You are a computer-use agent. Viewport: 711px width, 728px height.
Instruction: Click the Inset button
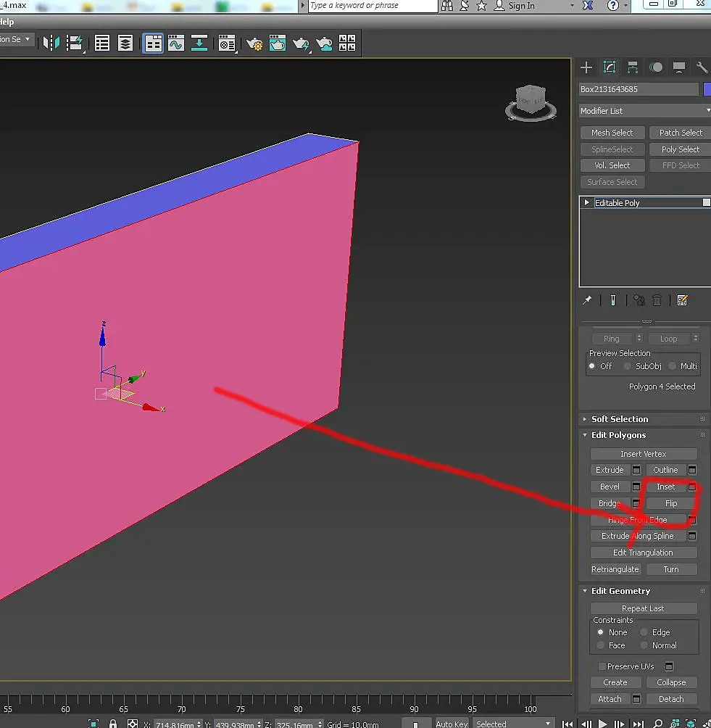tap(665, 487)
